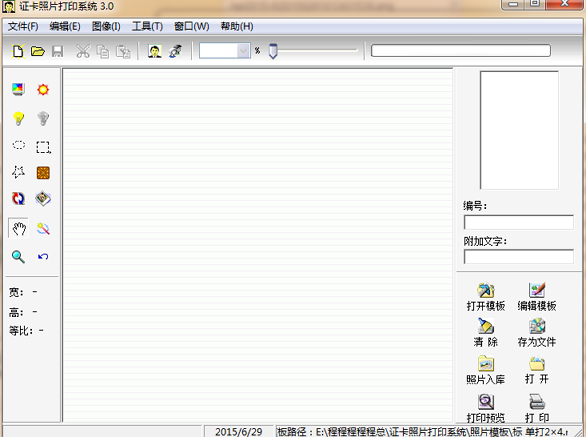Open the 文件(F) menu

(x=23, y=26)
